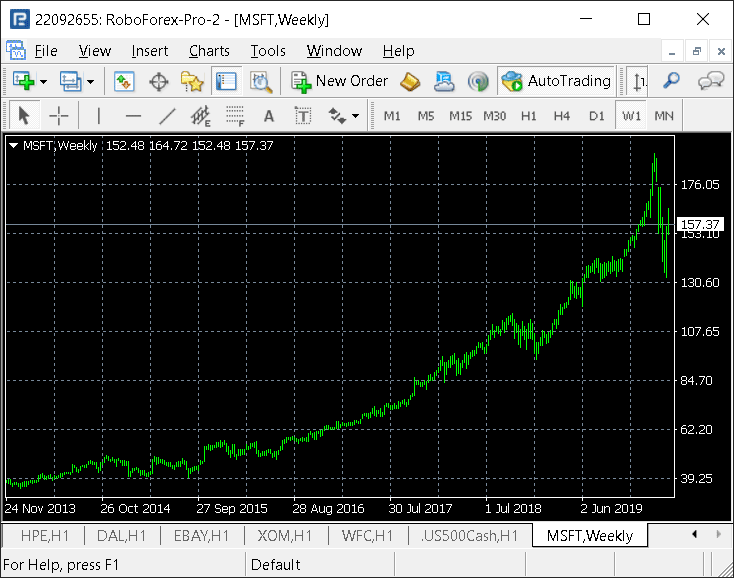734x578 pixels.
Task: Open the View menu
Action: [95, 51]
